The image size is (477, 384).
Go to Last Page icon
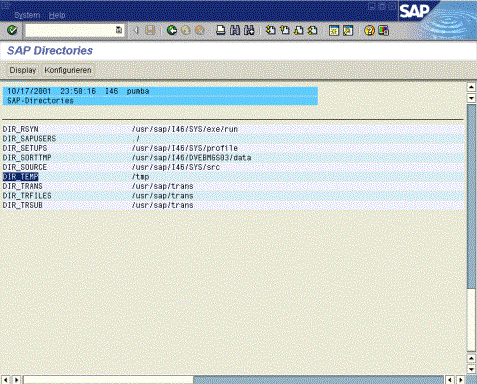tap(313, 30)
